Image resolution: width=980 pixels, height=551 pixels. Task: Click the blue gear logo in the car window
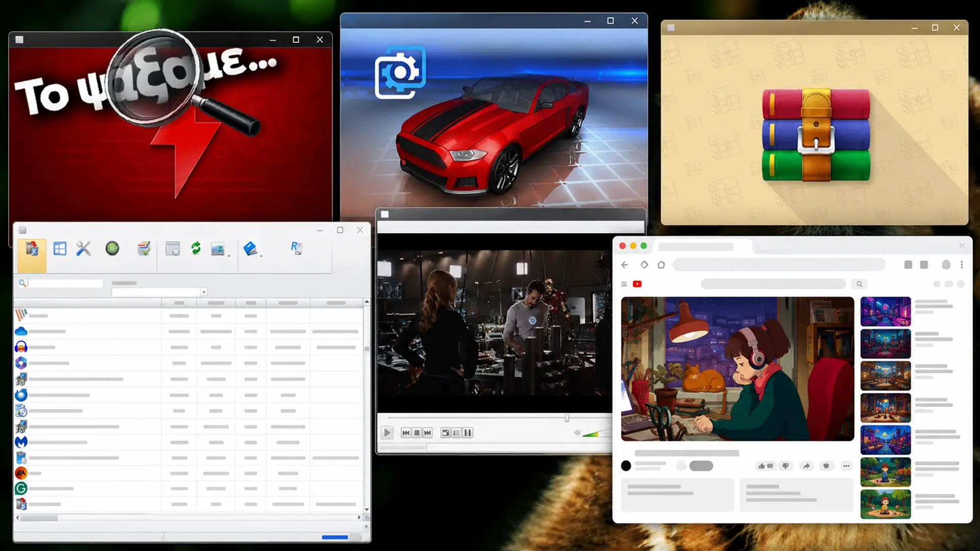[401, 72]
